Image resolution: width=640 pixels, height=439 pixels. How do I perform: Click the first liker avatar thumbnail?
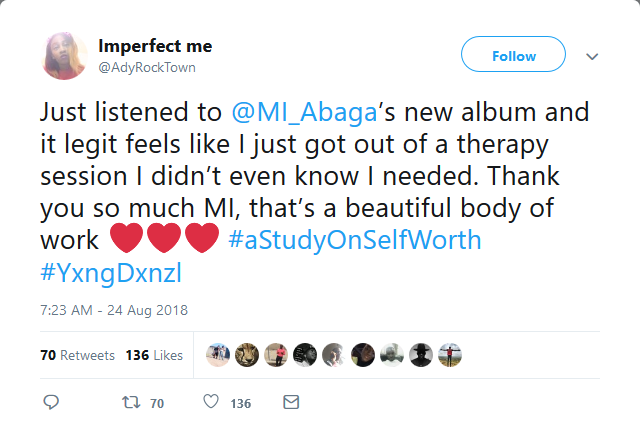[x=218, y=355]
